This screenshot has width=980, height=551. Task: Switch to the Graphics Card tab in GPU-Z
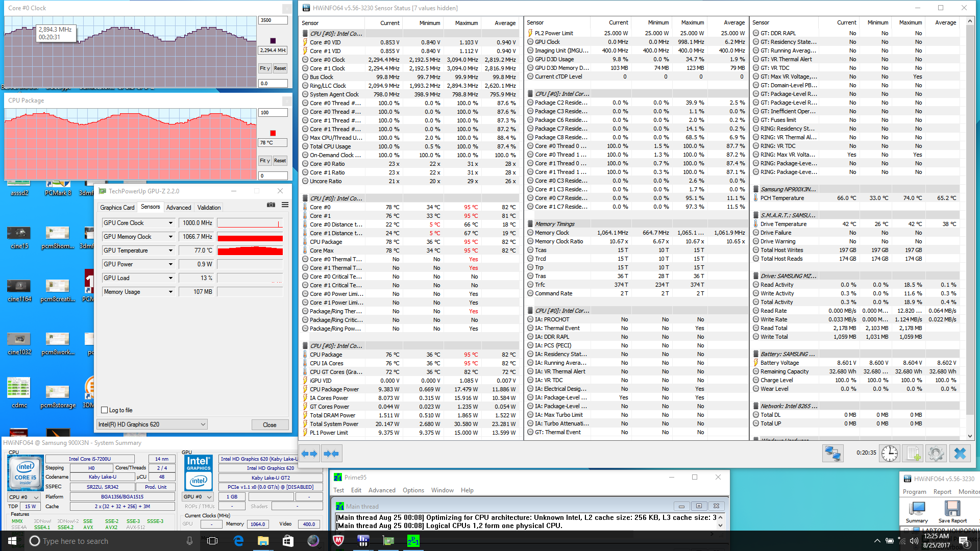coord(117,208)
